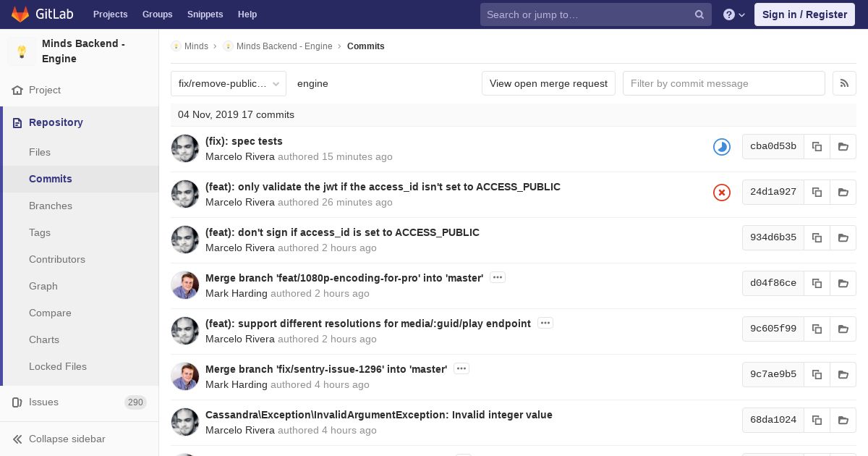This screenshot has width=868, height=456.
Task: Click the Filter by commit message field
Action: click(x=723, y=83)
